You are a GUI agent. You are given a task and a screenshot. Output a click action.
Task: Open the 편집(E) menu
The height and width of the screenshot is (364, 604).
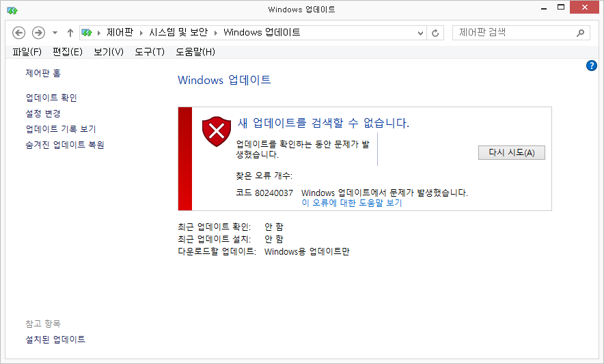point(68,52)
